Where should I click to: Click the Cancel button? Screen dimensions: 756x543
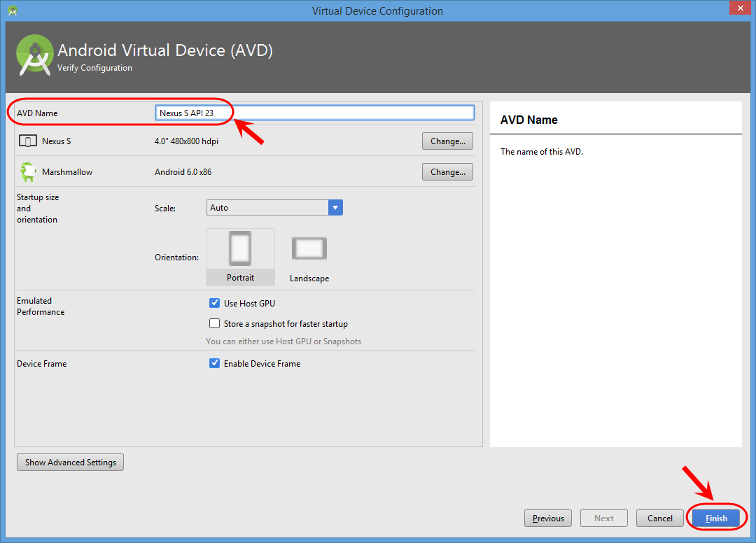[x=659, y=519]
